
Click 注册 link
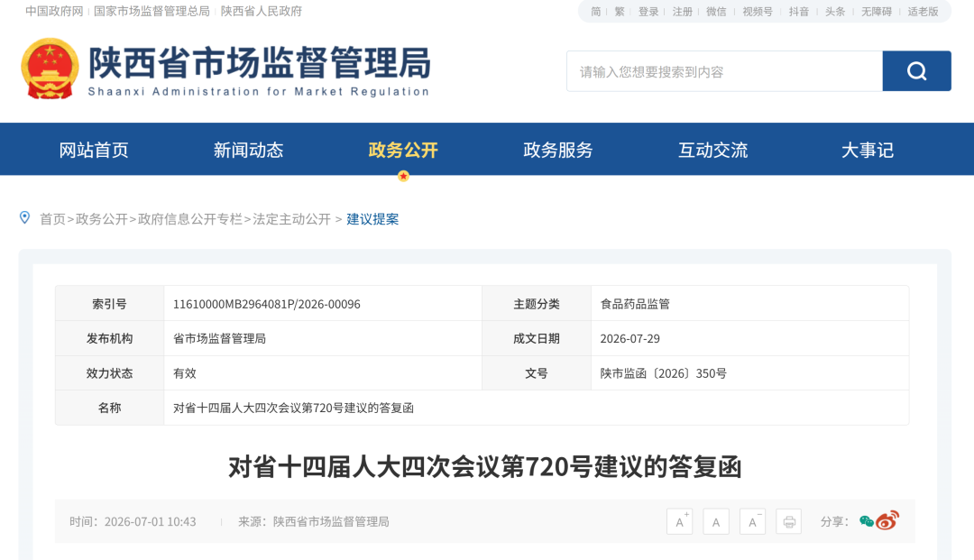(x=683, y=11)
